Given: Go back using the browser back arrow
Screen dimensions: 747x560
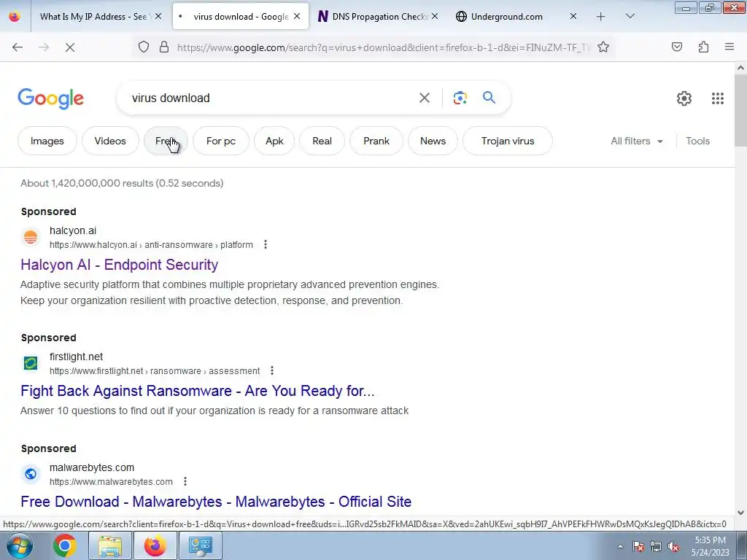Looking at the screenshot, I should point(18,47).
